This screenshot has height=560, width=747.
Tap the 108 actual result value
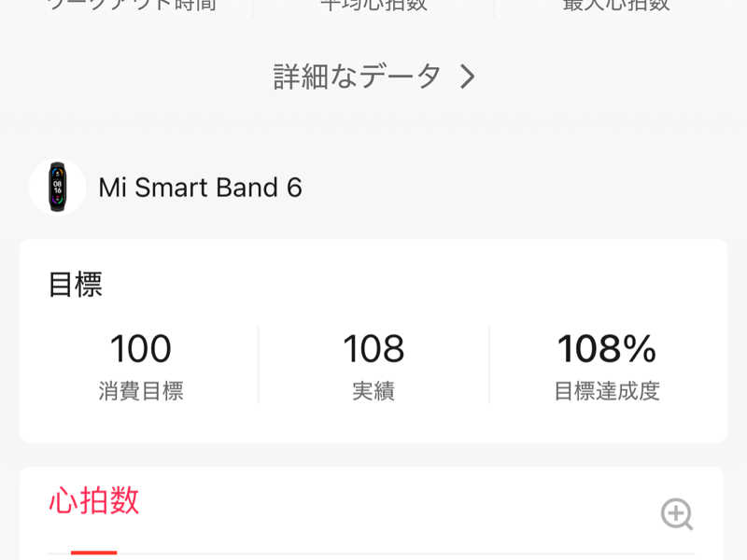tap(373, 349)
